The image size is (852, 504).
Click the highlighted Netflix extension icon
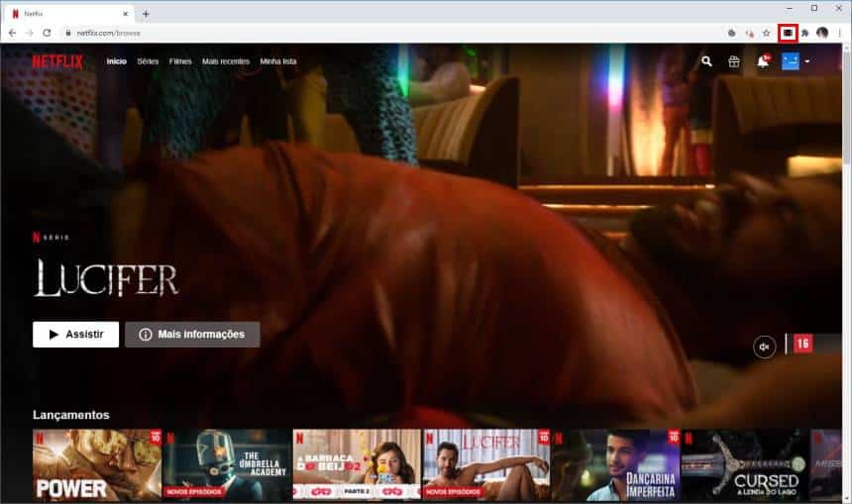tap(788, 33)
